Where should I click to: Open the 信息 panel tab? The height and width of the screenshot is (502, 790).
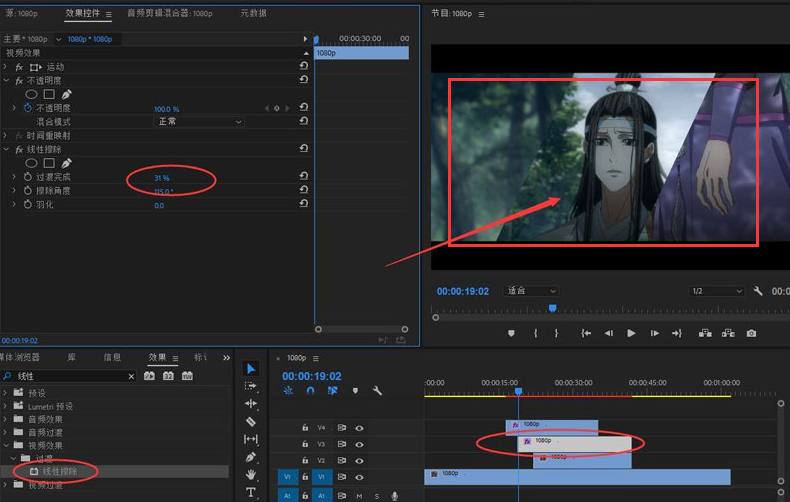(x=112, y=357)
